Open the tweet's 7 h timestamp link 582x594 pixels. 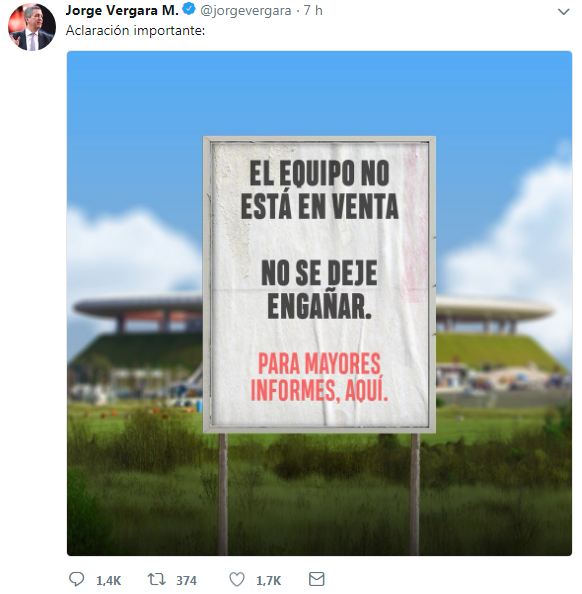313,11
